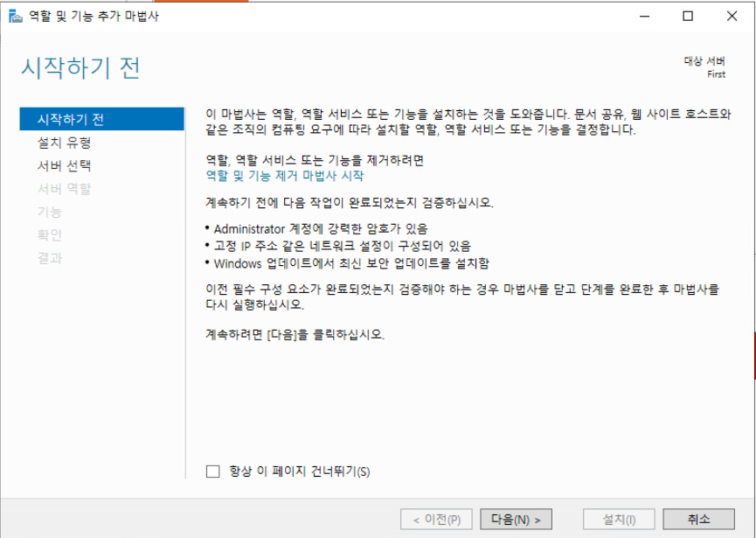Click the 계속하려면 [다음]을 클릭하십시오 text
756x538 pixels.
(295, 334)
